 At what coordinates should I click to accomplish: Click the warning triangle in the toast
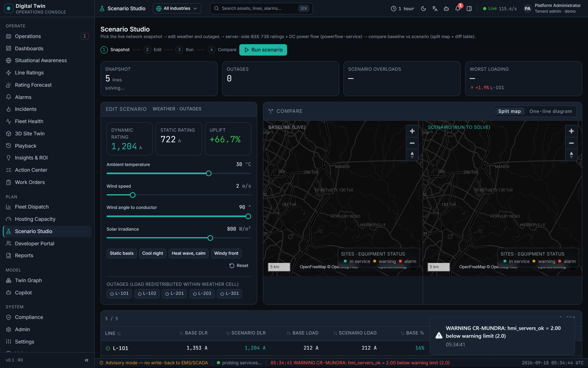click(439, 335)
